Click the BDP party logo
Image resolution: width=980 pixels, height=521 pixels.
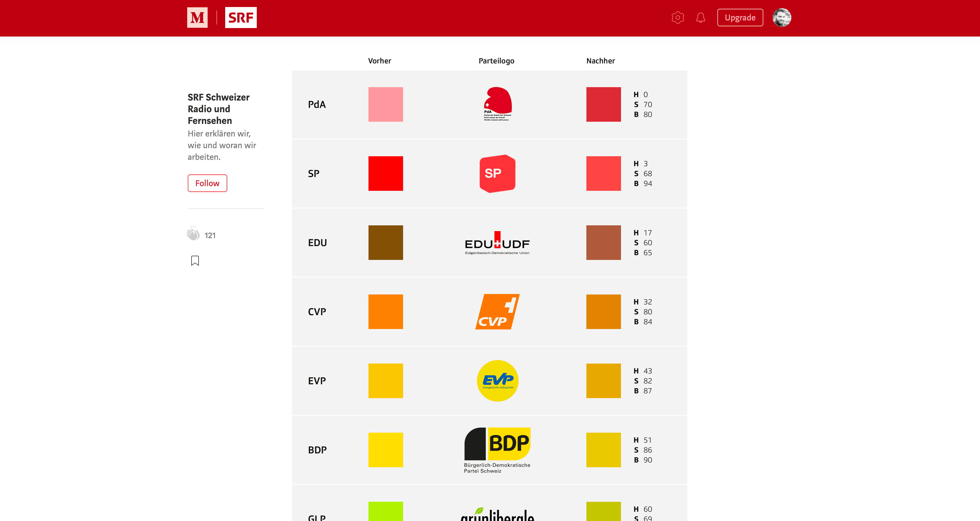497,450
